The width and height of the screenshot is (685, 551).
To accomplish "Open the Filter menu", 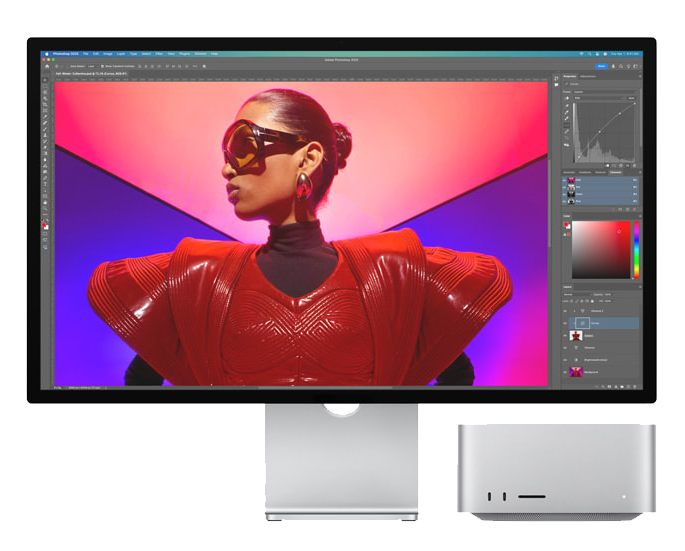I will coord(157,54).
